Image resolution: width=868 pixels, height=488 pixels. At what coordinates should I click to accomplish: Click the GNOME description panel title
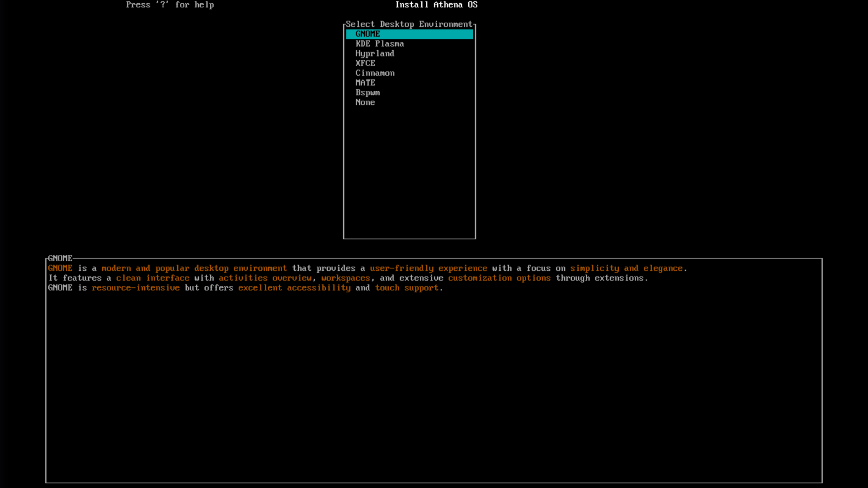coord(60,258)
